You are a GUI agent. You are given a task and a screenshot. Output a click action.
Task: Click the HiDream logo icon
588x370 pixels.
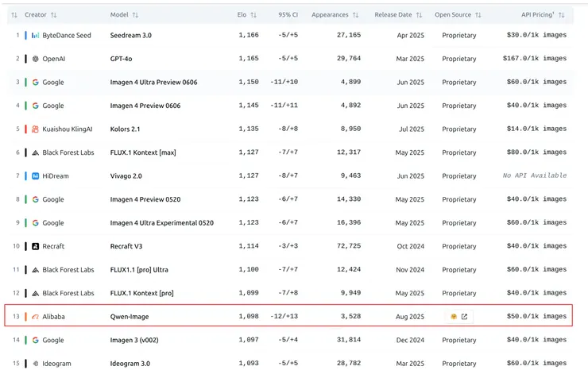point(36,176)
